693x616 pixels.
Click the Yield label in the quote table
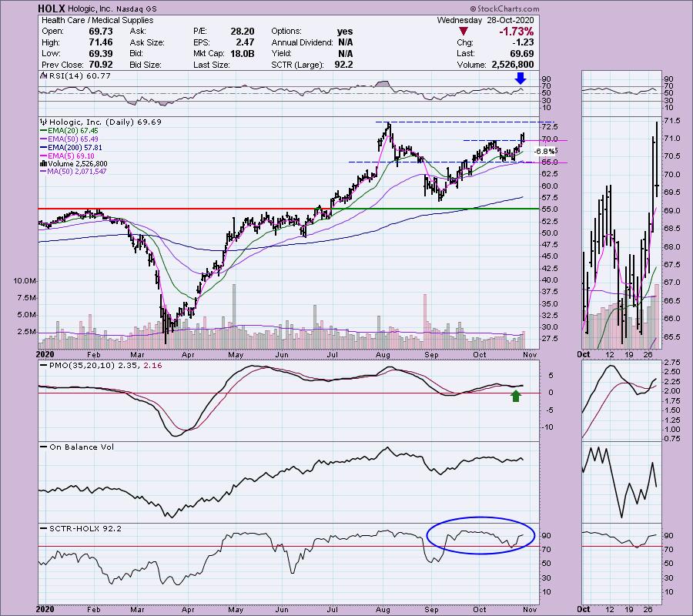click(282, 53)
